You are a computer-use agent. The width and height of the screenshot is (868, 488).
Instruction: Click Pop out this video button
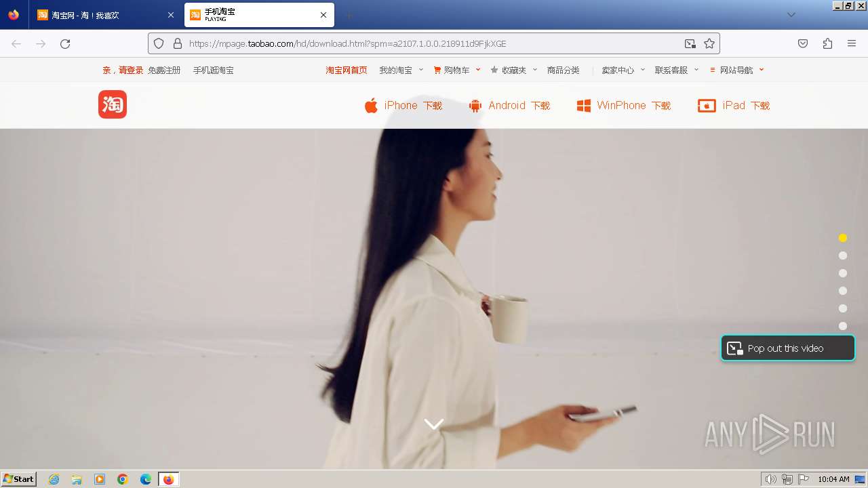click(x=787, y=348)
